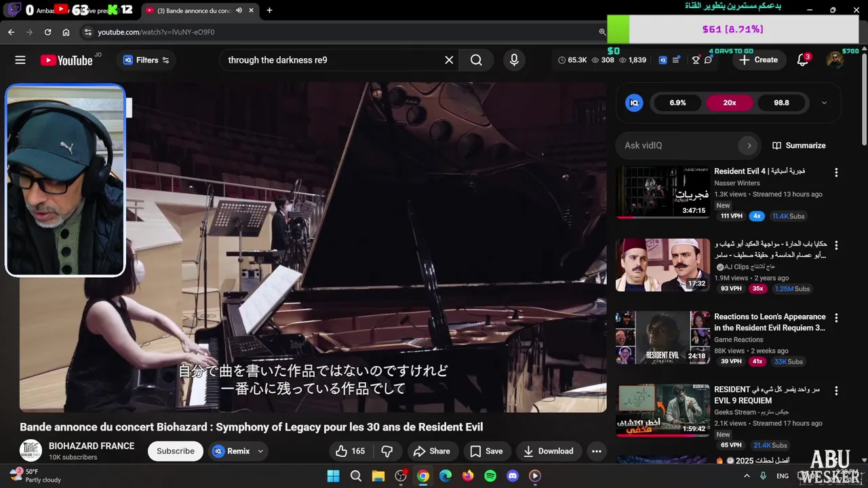
Task: Click the magnifier search button
Action: [x=476, y=60]
